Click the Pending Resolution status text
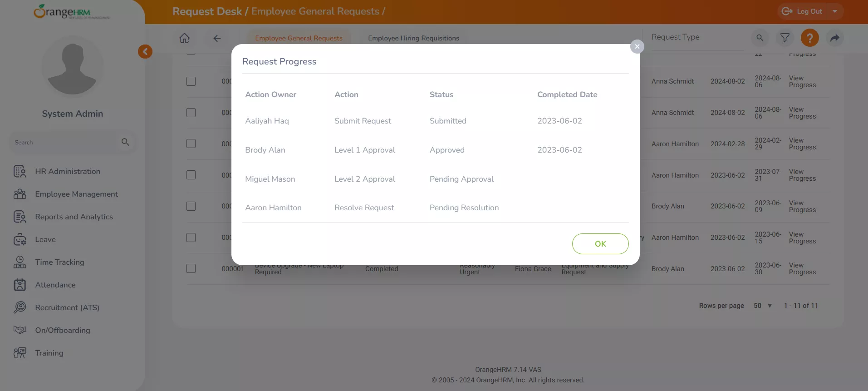 click(x=464, y=208)
